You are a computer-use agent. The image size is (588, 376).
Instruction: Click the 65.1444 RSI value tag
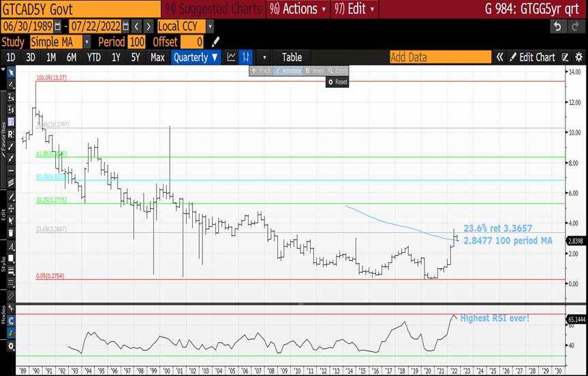(x=576, y=319)
